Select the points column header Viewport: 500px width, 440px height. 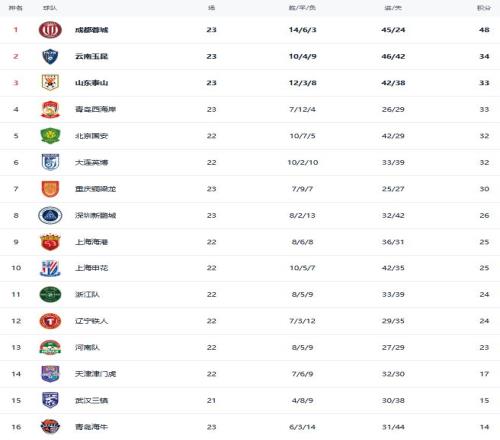click(484, 8)
